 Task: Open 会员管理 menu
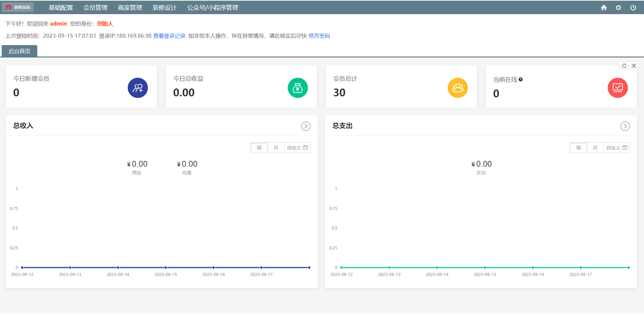point(95,7)
